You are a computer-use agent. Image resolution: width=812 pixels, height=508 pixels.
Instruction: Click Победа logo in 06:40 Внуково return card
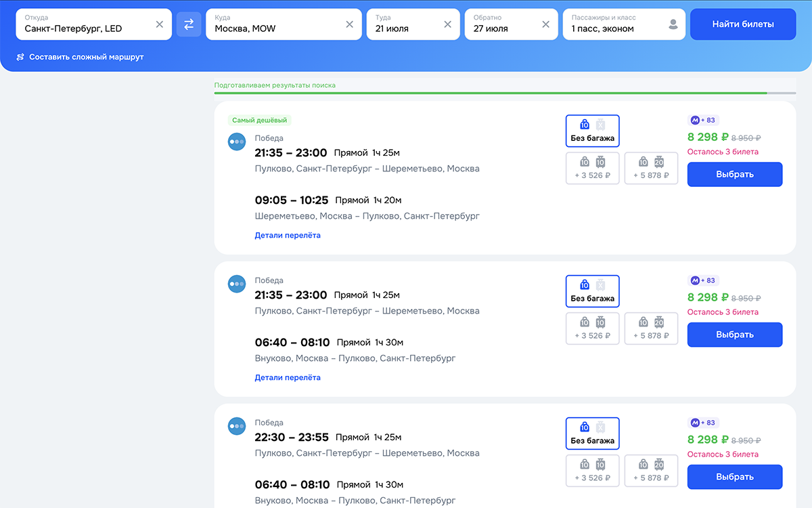[237, 284]
